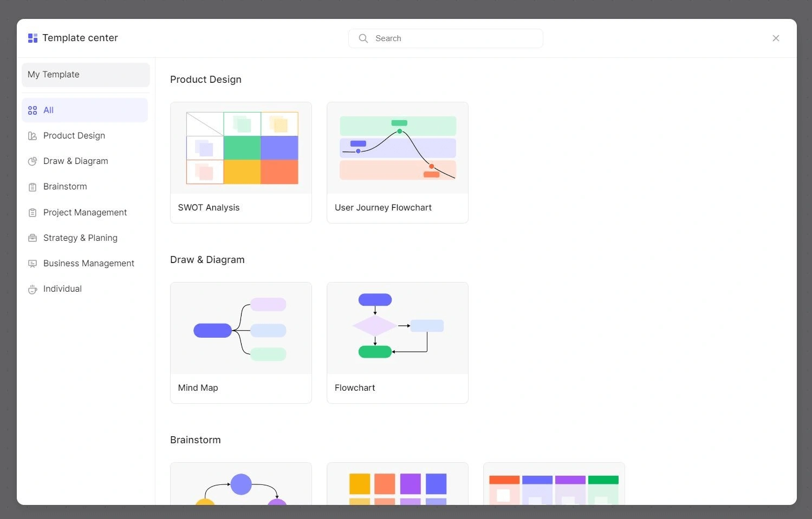Select the All category label

coord(48,110)
